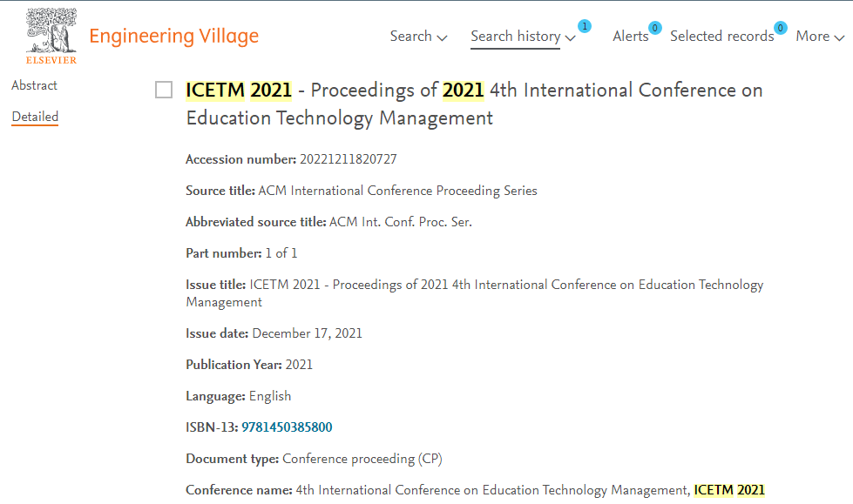This screenshot has width=853, height=504.
Task: Click the Alerts count badge
Action: tap(655, 28)
